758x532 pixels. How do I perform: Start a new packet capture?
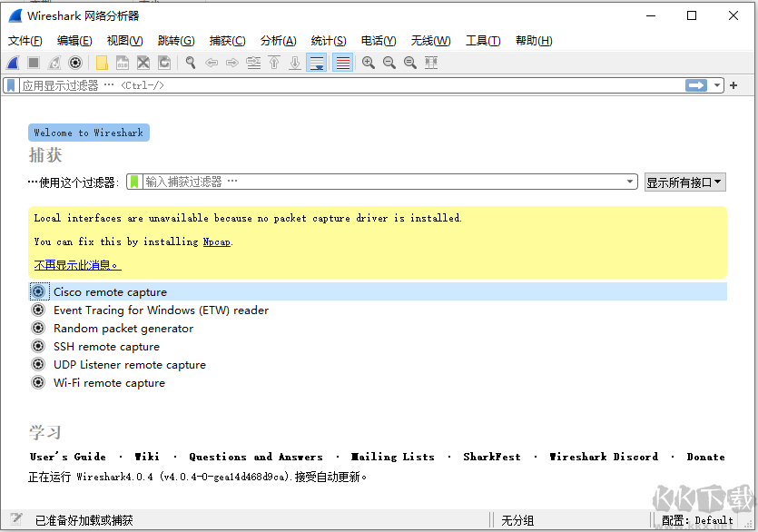(12, 62)
